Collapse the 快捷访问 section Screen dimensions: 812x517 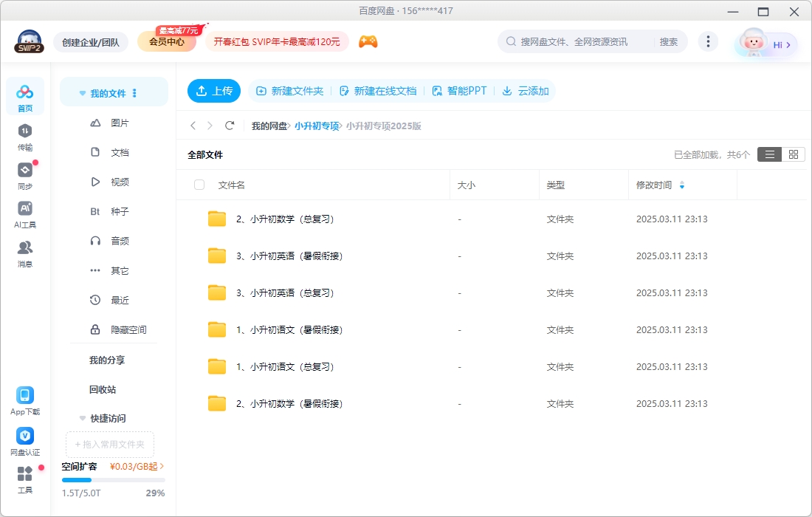83,418
